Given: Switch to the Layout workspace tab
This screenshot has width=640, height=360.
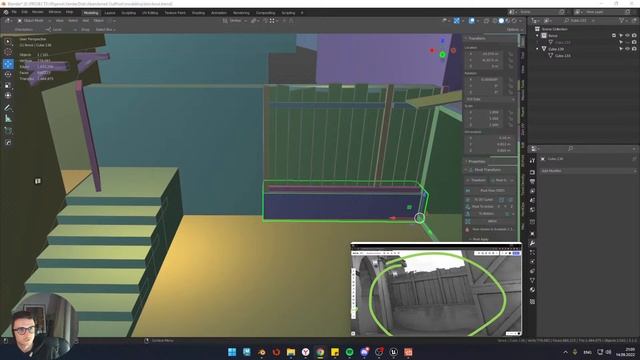Looking at the screenshot, I should click(x=110, y=13).
